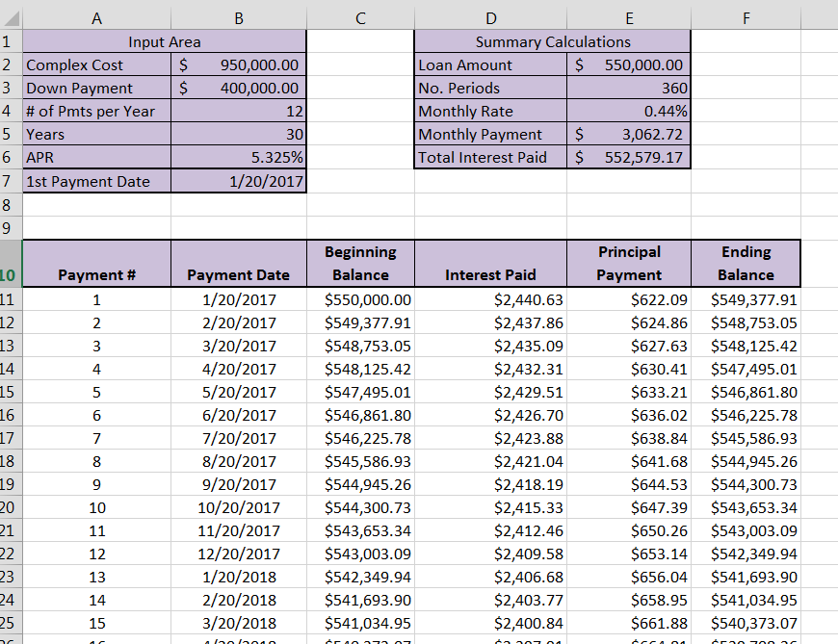Select the cell containing 12 payments per year

pos(239,111)
